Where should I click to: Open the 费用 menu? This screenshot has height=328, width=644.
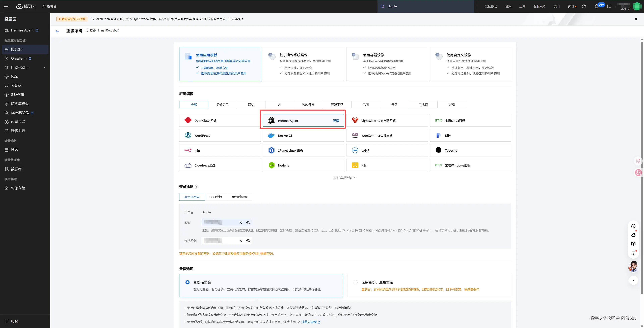coord(571,6)
